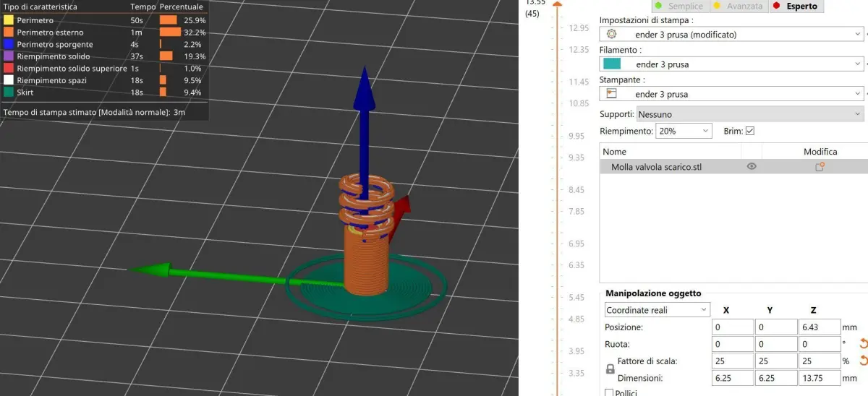Click the red Riempimento solido superiore swatch
The height and width of the screenshot is (396, 868).
(8, 68)
